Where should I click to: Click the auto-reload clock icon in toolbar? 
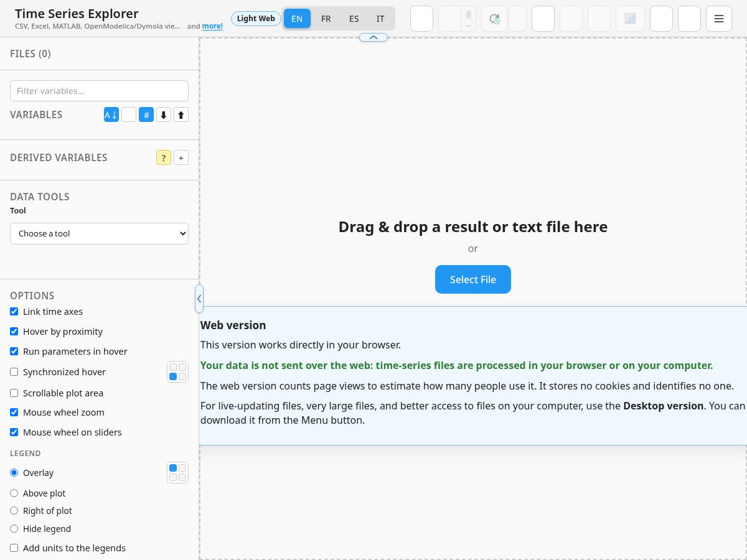pyautogui.click(x=494, y=19)
